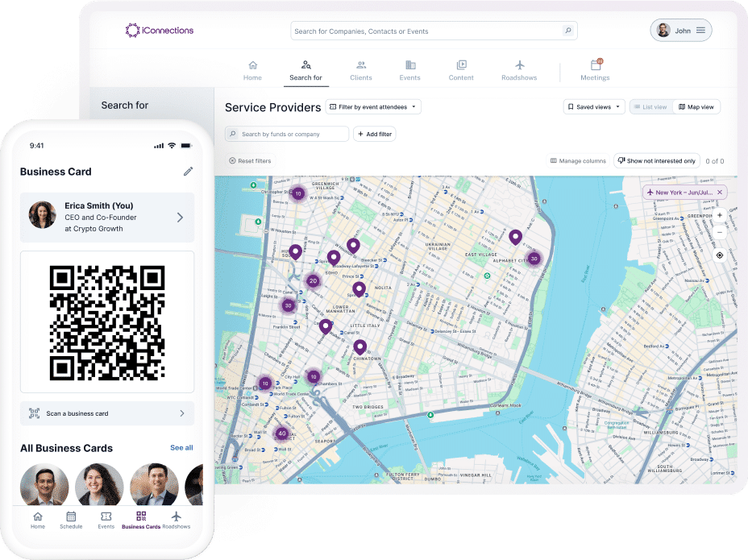Switch to Map view
The image size is (748, 560).
696,107
